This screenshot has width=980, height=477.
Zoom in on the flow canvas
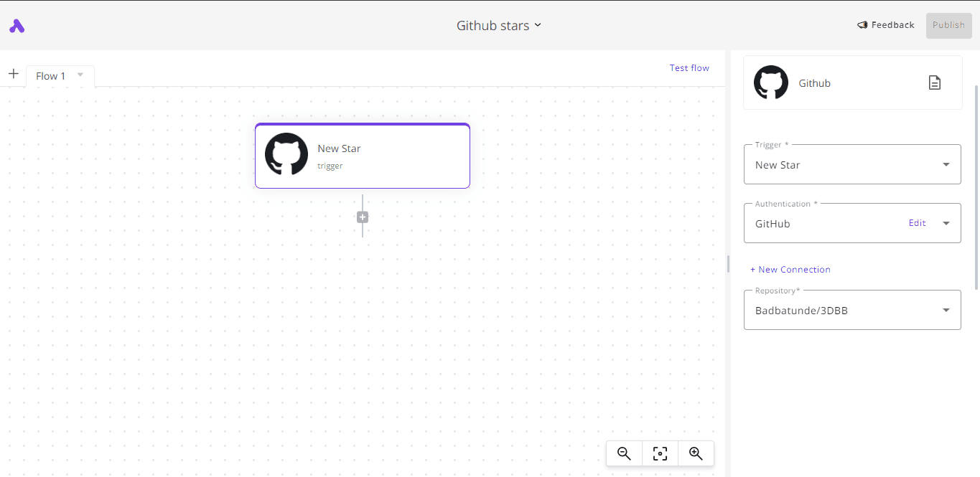696,453
